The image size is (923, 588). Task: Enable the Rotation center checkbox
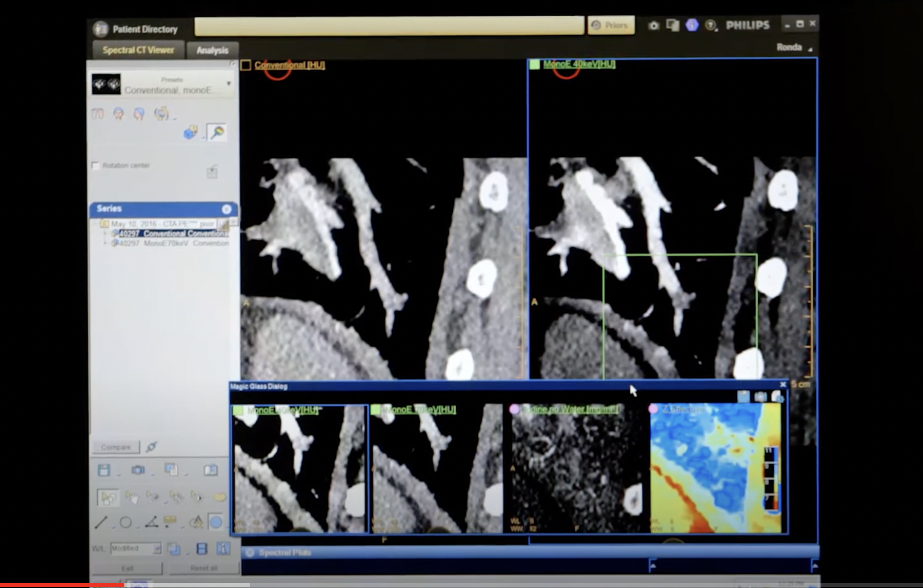95,165
